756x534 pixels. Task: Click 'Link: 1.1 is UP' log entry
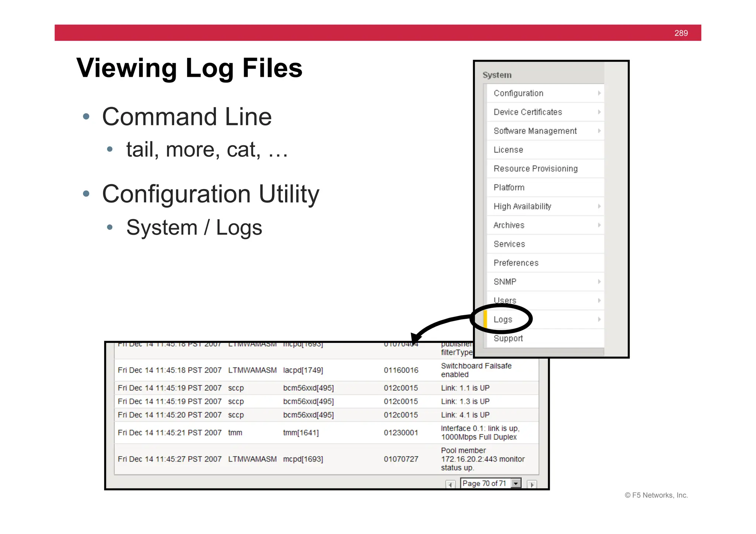(x=465, y=388)
